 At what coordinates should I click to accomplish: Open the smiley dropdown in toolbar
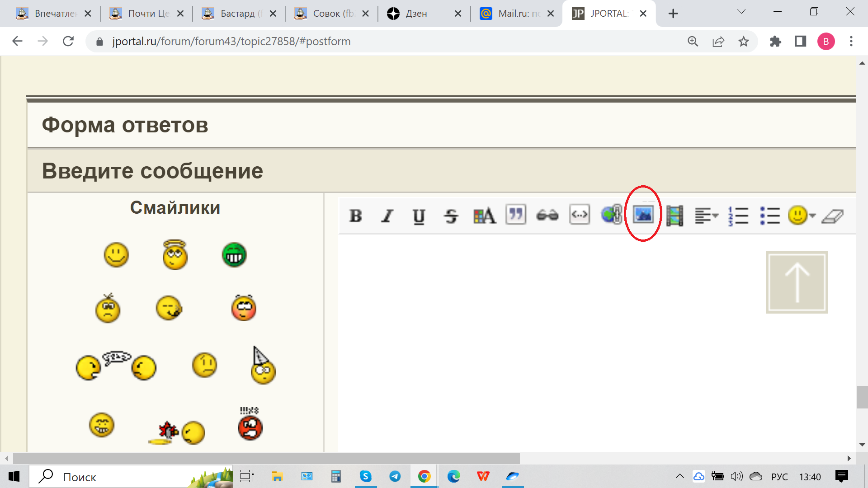tap(802, 216)
